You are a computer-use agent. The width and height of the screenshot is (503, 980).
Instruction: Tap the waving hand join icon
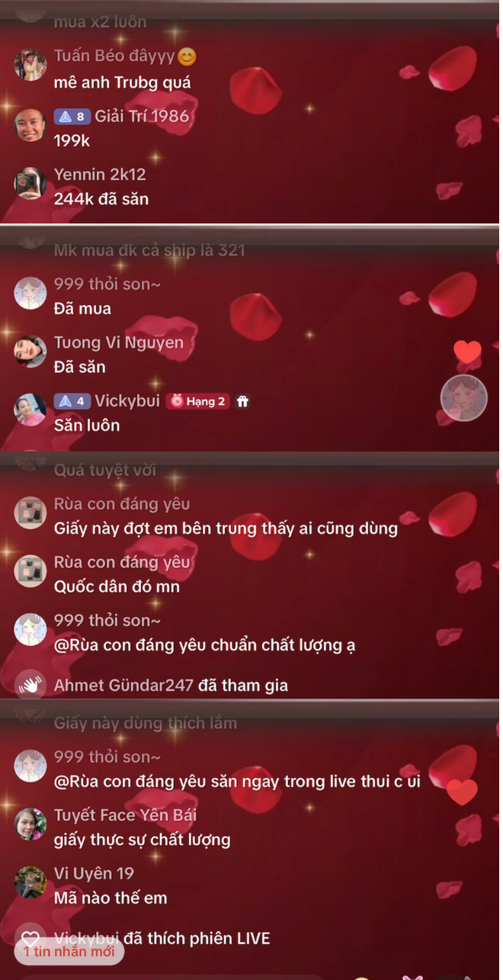click(x=30, y=685)
